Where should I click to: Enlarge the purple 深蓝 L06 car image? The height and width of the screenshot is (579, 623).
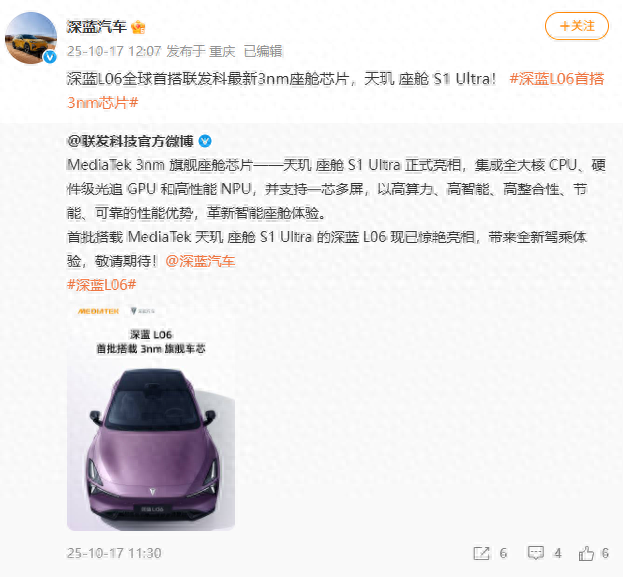(x=151, y=416)
